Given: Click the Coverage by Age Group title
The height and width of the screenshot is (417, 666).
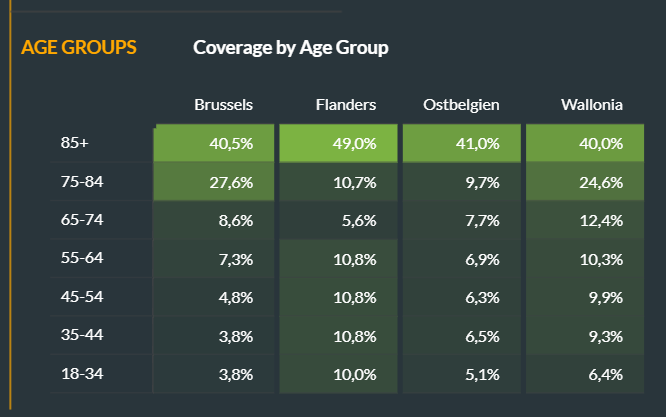Looking at the screenshot, I should click(x=290, y=47).
